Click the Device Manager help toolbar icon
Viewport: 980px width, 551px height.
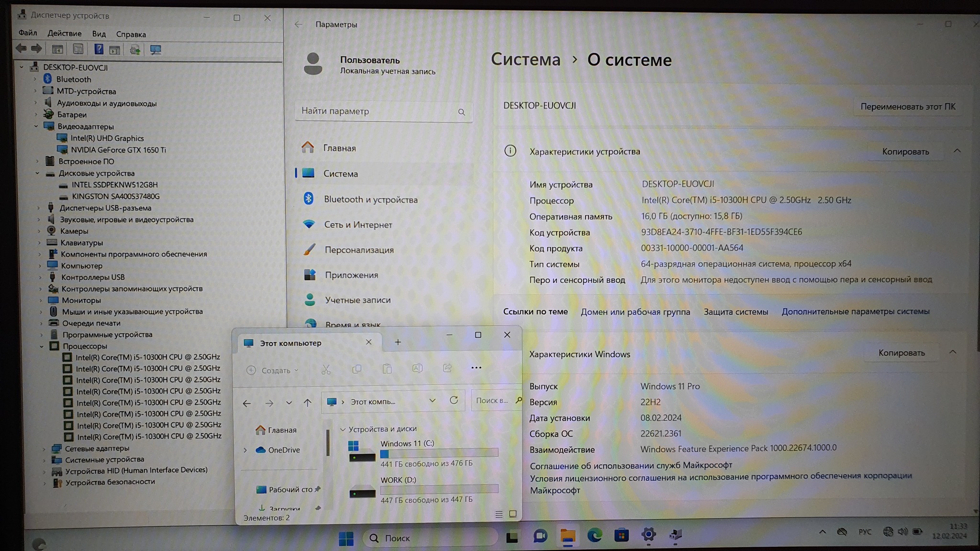coord(98,49)
